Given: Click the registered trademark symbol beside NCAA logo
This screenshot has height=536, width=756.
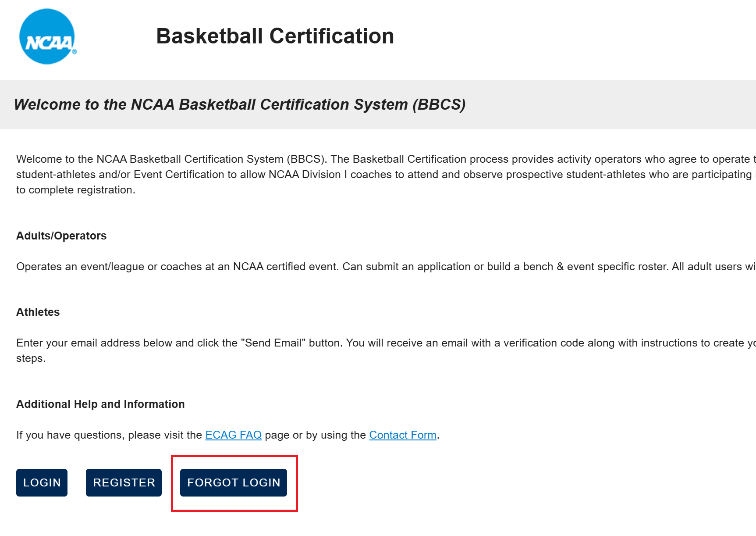Looking at the screenshot, I should click(75, 52).
